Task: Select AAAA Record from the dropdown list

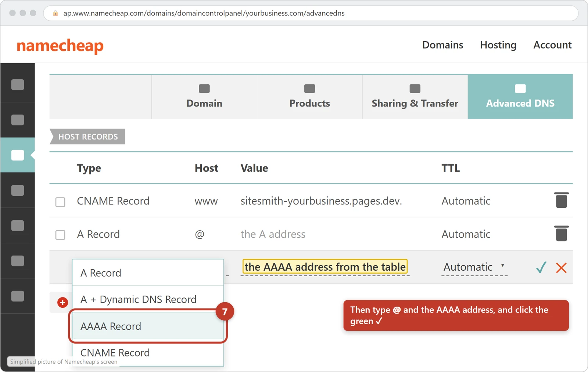Action: coord(148,326)
